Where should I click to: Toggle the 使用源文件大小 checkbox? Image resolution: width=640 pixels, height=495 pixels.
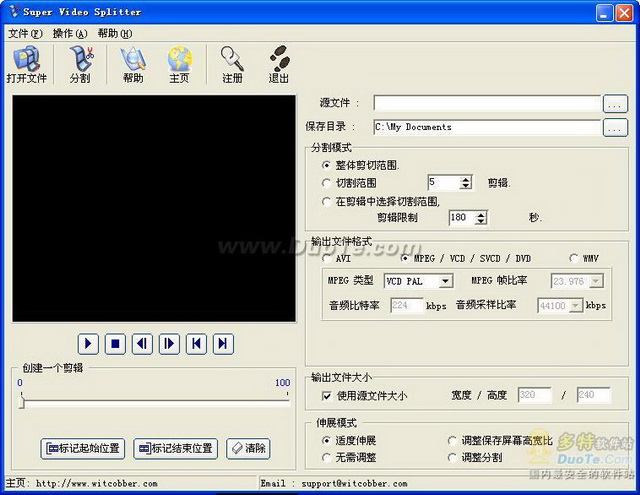pyautogui.click(x=327, y=396)
